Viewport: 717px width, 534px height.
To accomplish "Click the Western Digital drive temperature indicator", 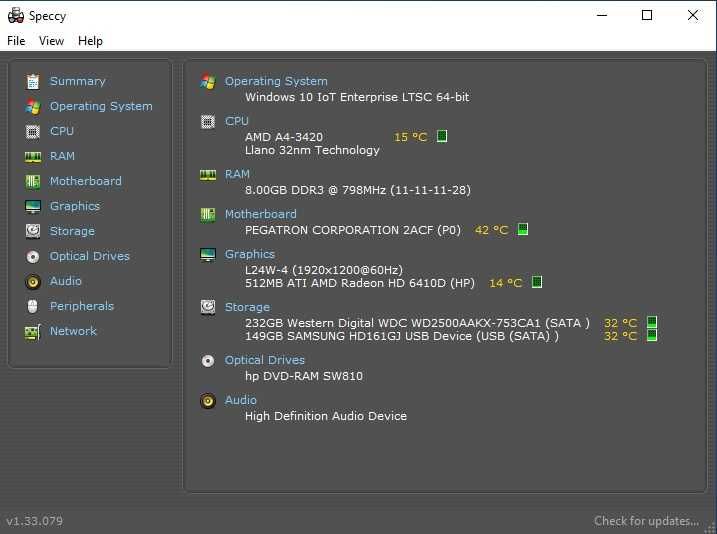I will 653,322.
